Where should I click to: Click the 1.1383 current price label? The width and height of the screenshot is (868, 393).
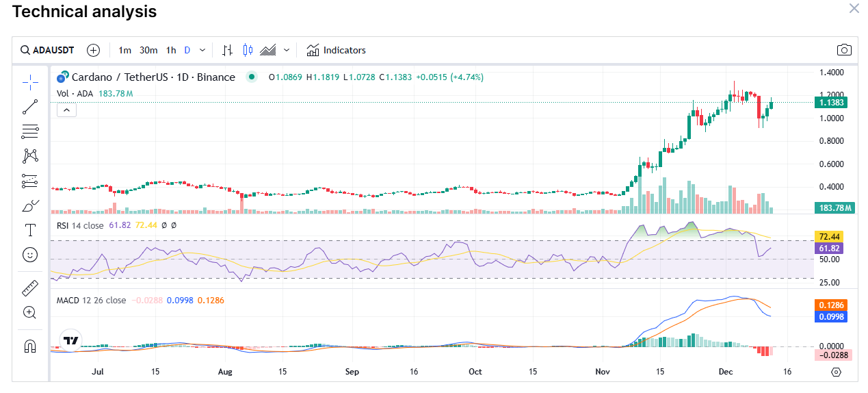click(832, 103)
